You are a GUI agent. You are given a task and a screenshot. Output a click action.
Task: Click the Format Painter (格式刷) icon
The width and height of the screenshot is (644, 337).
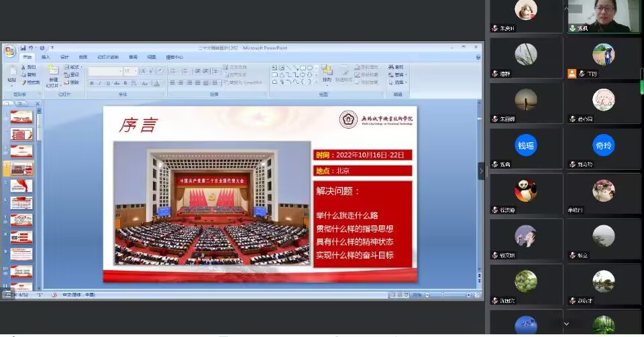click(x=31, y=83)
